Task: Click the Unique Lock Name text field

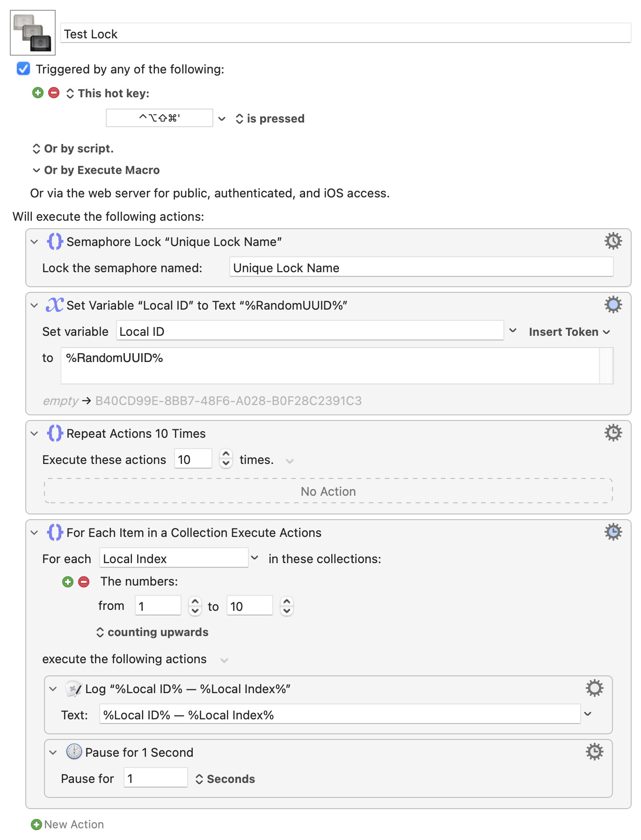Action: pos(421,268)
